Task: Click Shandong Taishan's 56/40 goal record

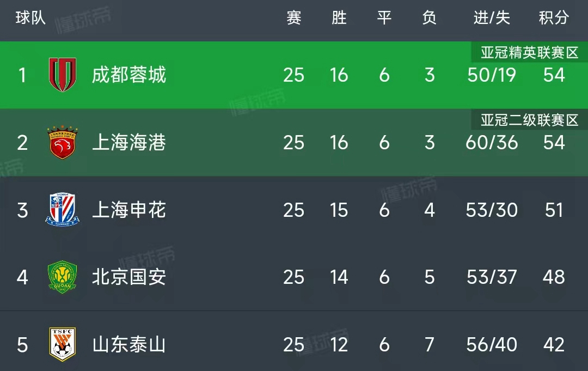Action: 492,344
